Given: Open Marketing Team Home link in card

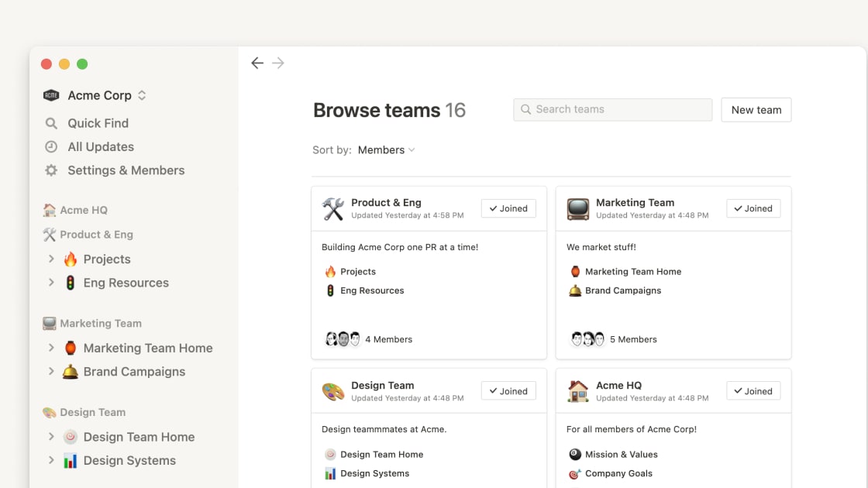Looking at the screenshot, I should (633, 272).
